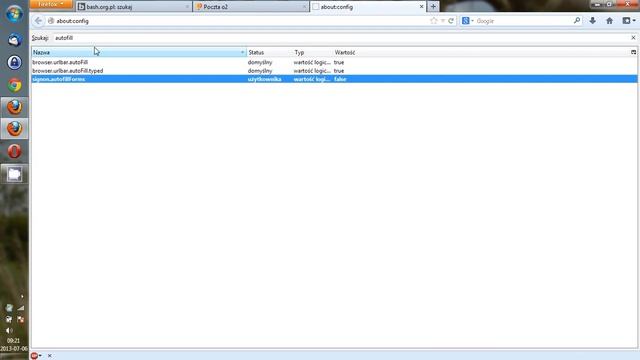Go back with the navigation arrow
Image resolution: width=640 pixels, height=360 pixels.
[x=38, y=21]
